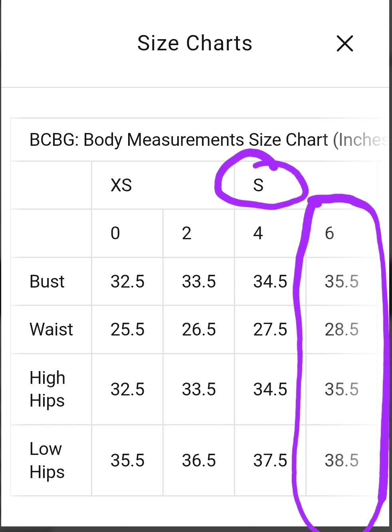This screenshot has width=392, height=532.
Task: Click waist value 25.5 for size 0
Action: tap(127, 330)
